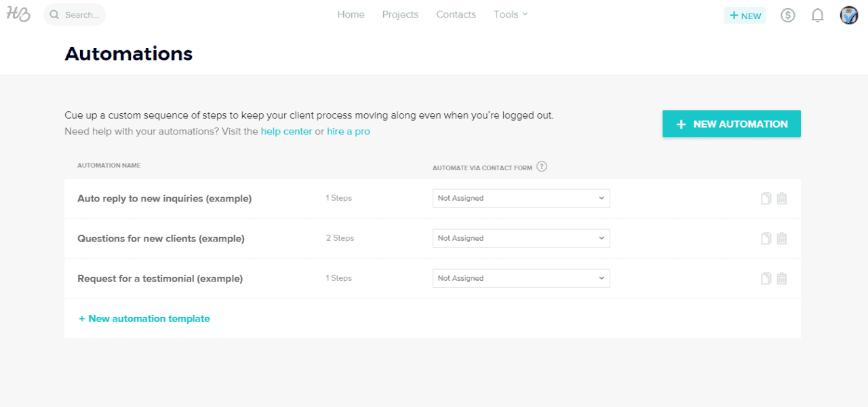868x407 pixels.
Task: Delete the Auto reply to new inquiries automation
Action: (x=782, y=199)
